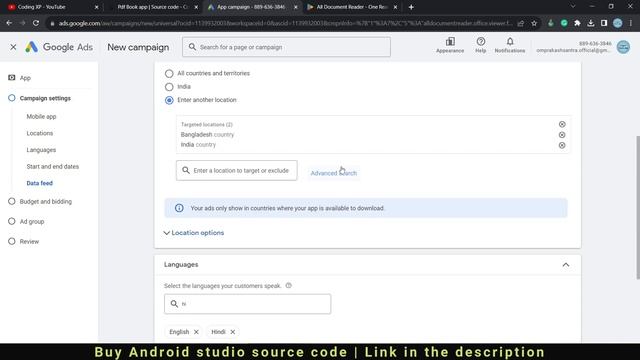Open App step in sidebar
640x360 pixels.
25,78
